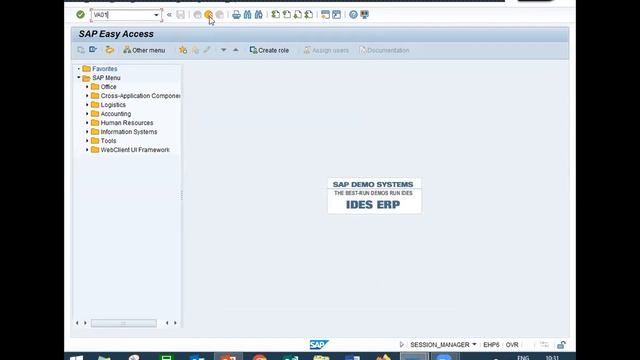Screen dimensions: 640x360
Task: Click the First Page icon
Action: 276,15
